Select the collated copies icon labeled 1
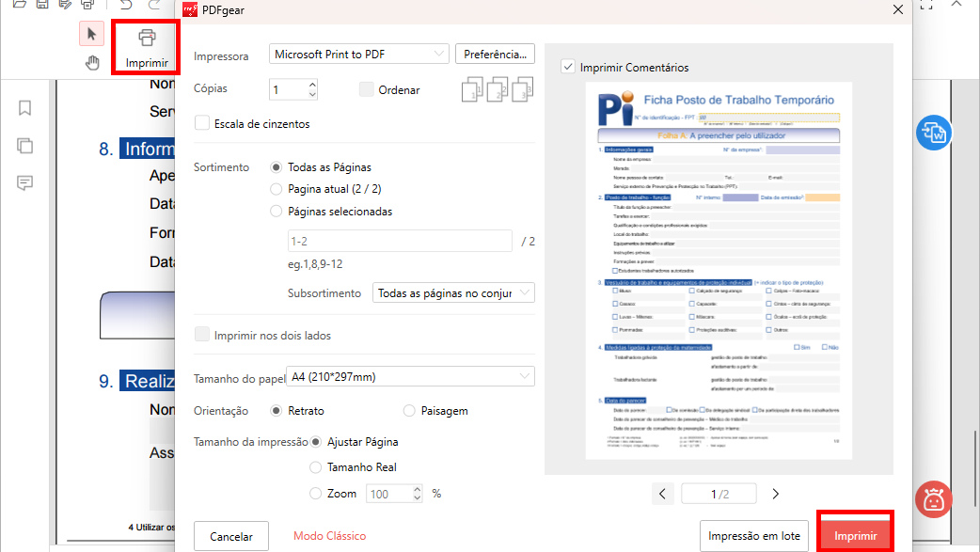 click(x=472, y=88)
